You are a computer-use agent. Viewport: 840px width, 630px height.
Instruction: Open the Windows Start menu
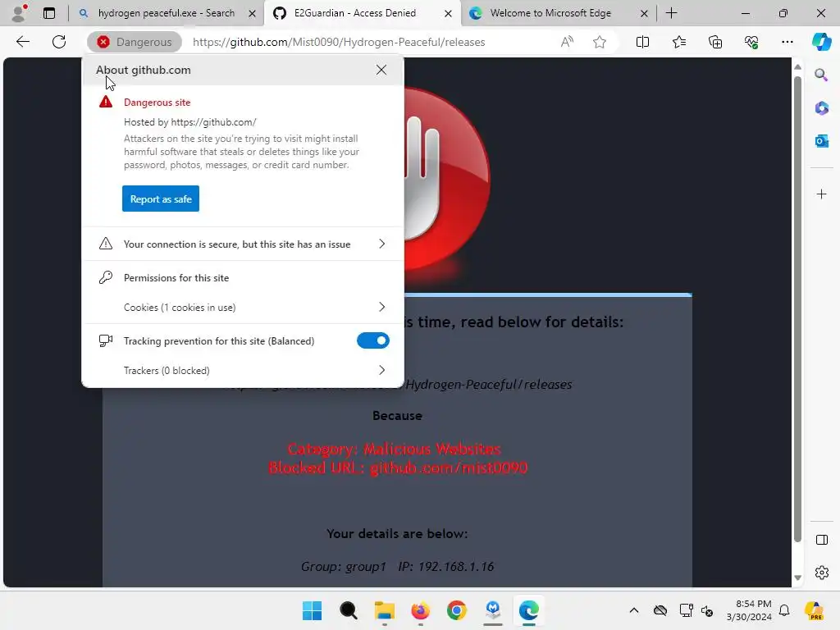pyautogui.click(x=312, y=610)
